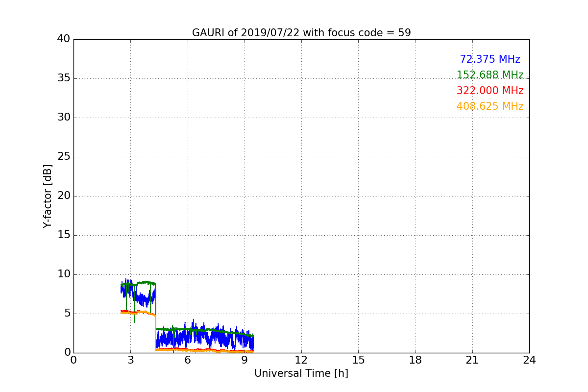Click the y-axis tick label 20

[64, 196]
